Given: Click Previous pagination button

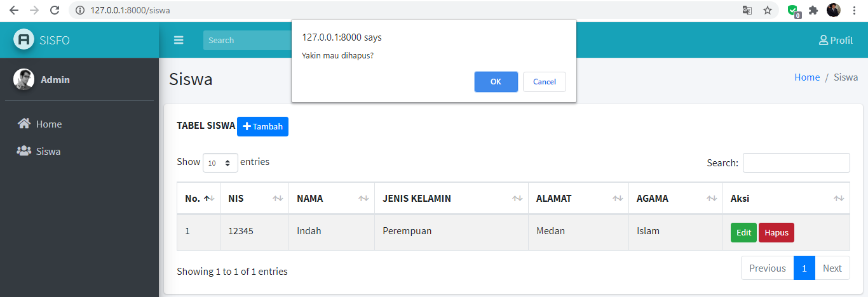Looking at the screenshot, I should coord(768,268).
